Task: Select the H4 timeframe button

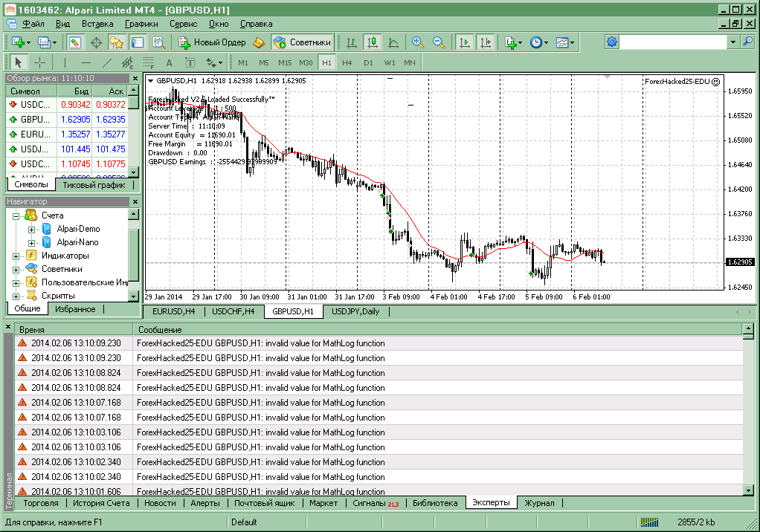Action: click(x=347, y=62)
